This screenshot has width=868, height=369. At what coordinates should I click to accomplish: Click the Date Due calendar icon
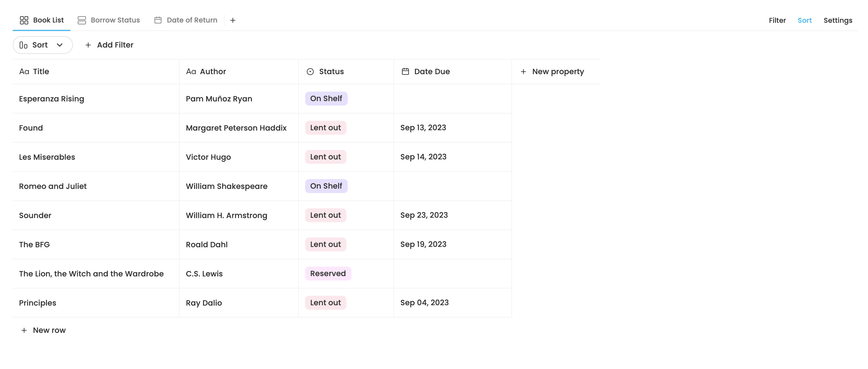point(405,71)
